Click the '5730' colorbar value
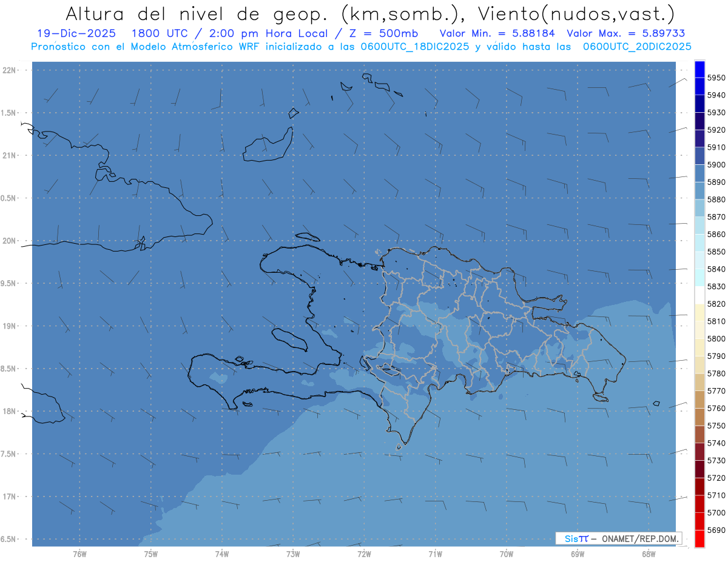 coord(716,461)
